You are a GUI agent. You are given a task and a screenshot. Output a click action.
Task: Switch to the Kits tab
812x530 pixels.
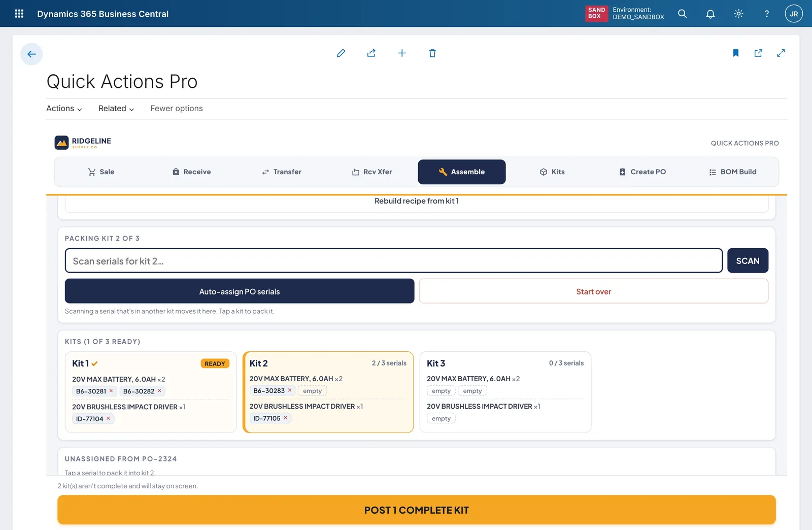(x=552, y=172)
